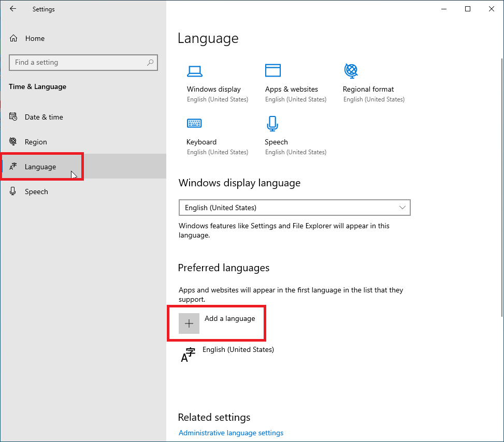This screenshot has width=504, height=442.
Task: Click the Speech microphone icon in sidebar
Action: point(12,191)
